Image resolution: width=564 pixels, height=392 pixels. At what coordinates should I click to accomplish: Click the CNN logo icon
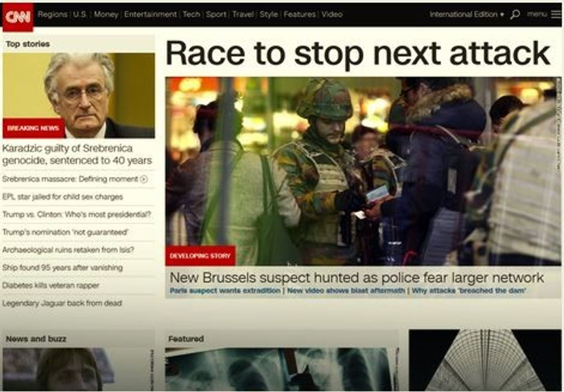[x=18, y=16]
